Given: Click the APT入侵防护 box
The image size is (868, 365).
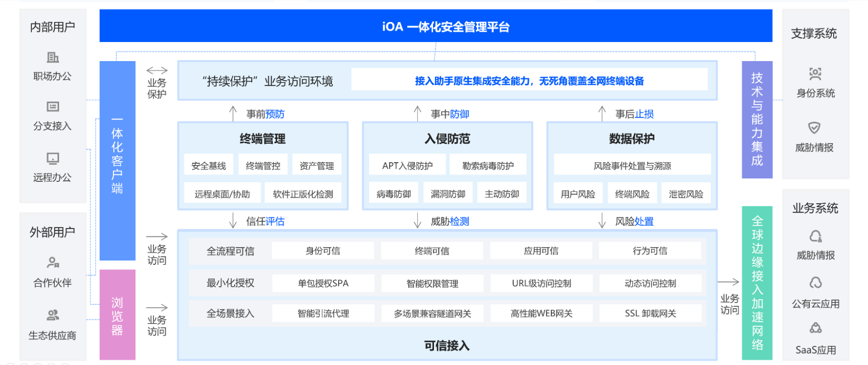Looking at the screenshot, I should pyautogui.click(x=407, y=166).
